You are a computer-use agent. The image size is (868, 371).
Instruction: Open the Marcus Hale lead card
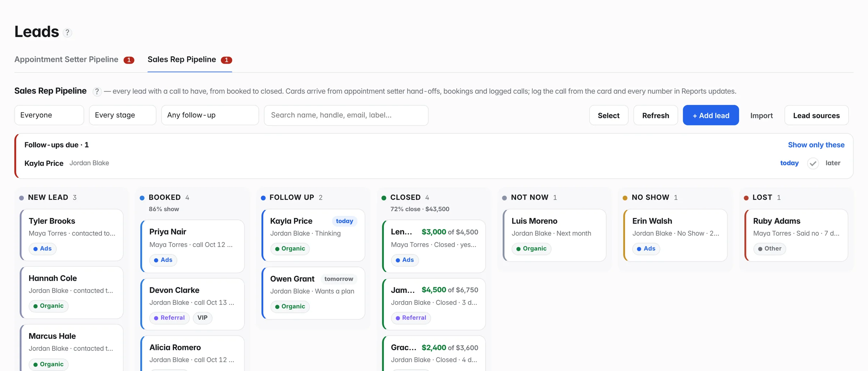tap(72, 348)
